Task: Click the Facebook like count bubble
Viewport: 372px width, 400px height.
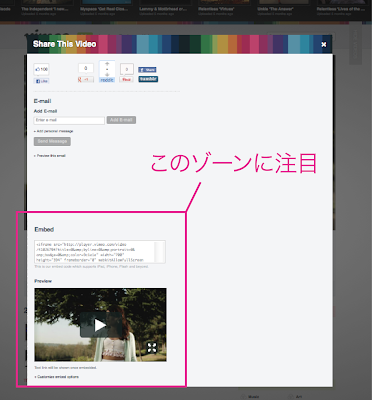Action: [42, 69]
